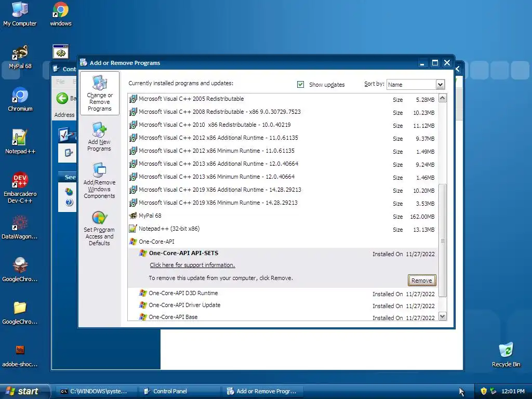Click scrollbar down arrow in programs list

point(443,316)
